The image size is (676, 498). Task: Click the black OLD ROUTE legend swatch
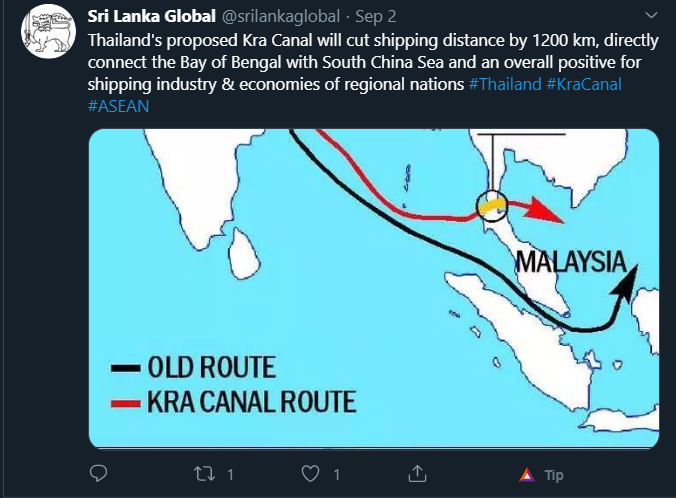(125, 369)
